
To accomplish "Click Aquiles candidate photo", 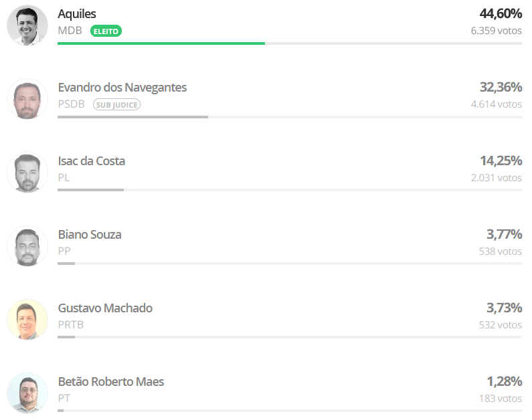I will (27, 25).
